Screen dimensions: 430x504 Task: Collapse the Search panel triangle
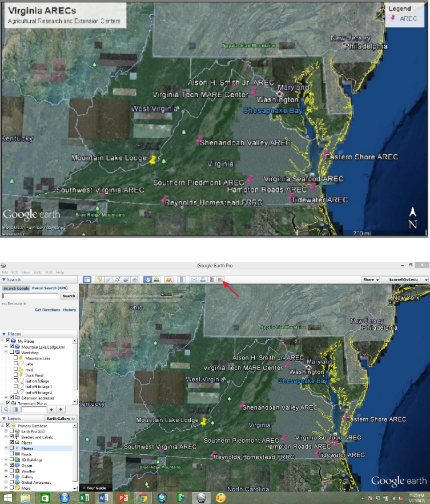[x=4, y=279]
